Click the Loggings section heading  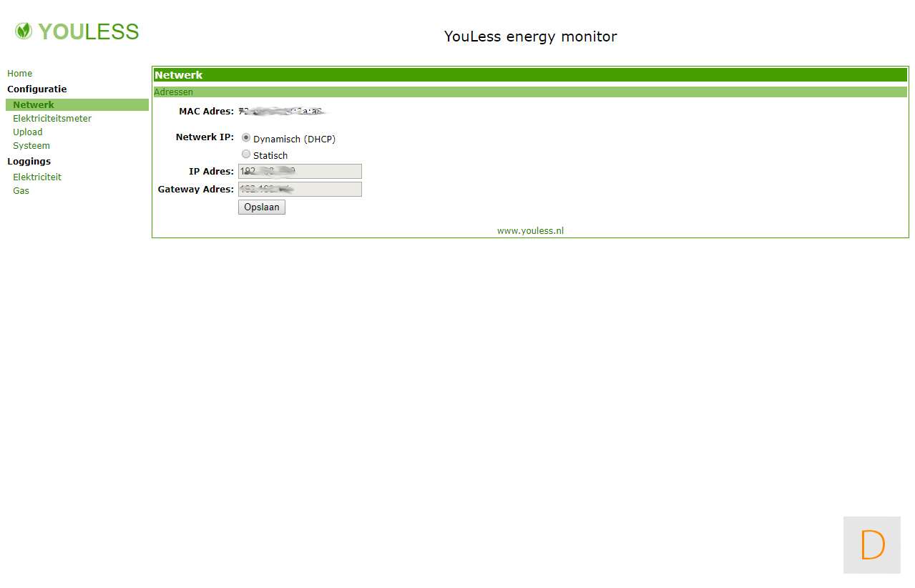[x=29, y=162]
